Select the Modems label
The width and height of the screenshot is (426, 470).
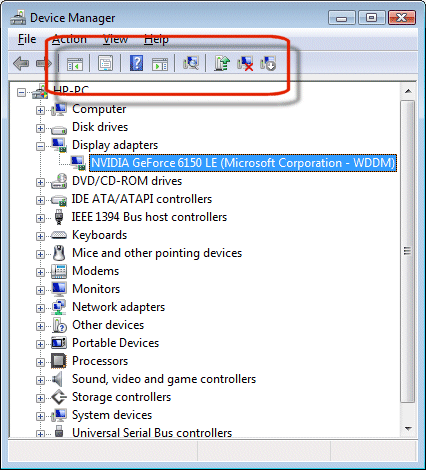[x=95, y=271]
